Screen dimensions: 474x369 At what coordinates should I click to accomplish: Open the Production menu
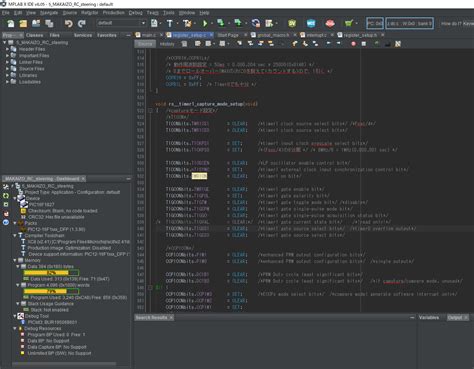click(113, 13)
